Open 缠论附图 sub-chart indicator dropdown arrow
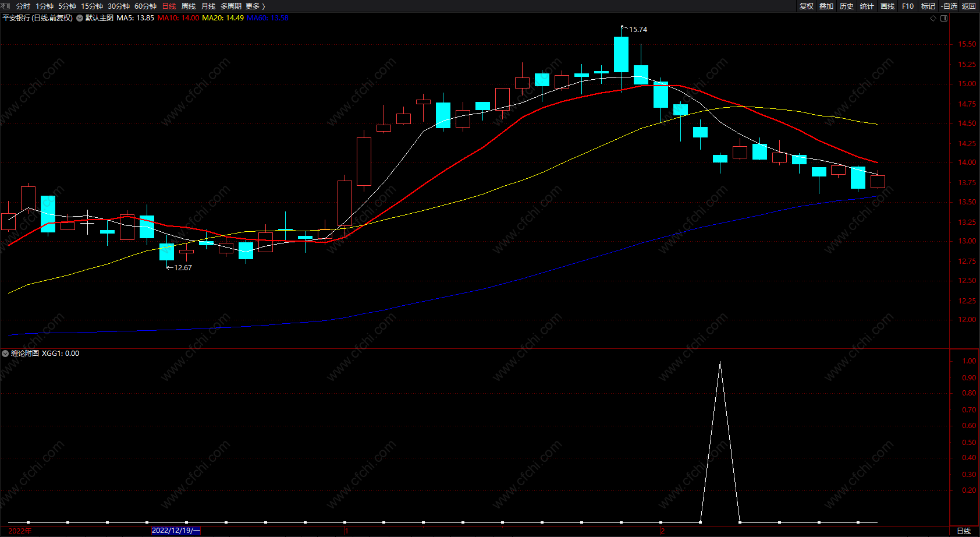980x537 pixels. [5, 354]
